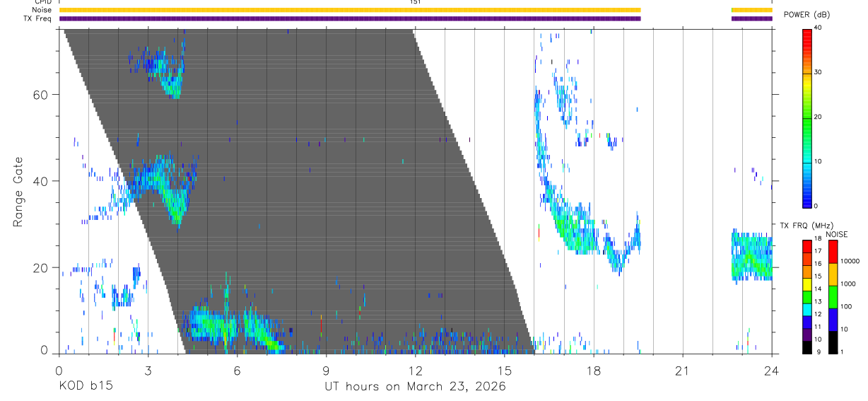Click the short yellow noise bar after 22 UT
This screenshot has height=401, width=868.
pos(751,10)
